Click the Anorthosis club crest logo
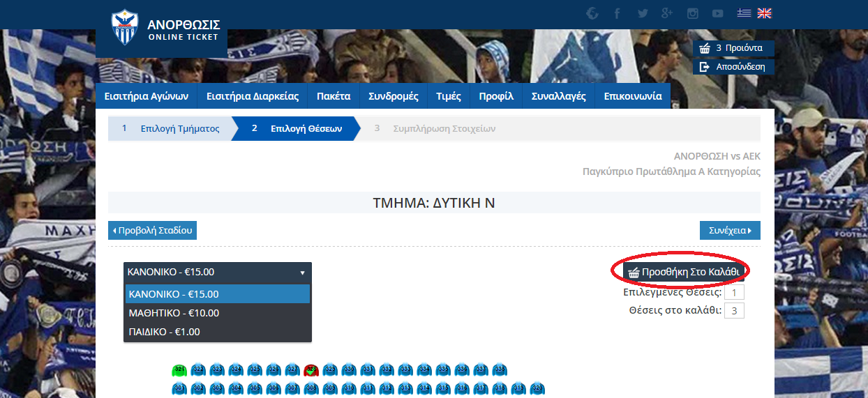Viewport: 868px width, 398px height. point(126,27)
